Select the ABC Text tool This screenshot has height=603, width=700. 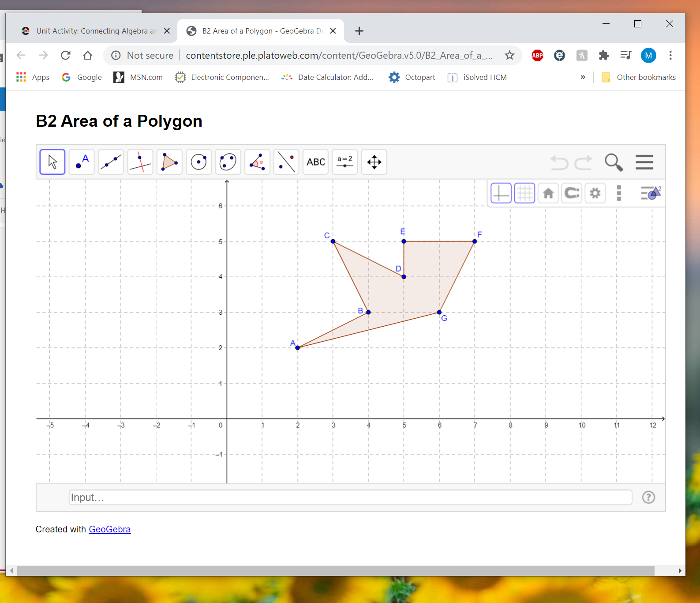coord(316,162)
